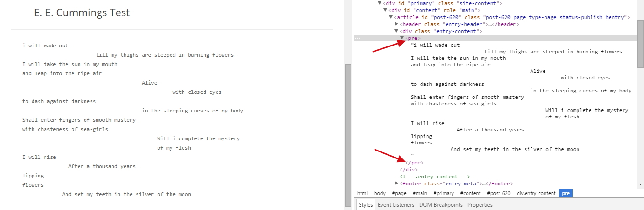The image size is (644, 210).
Task: Select the #post-620 breadcrumb
Action: (499, 194)
